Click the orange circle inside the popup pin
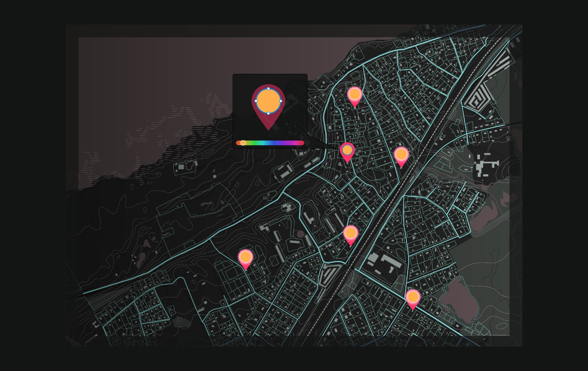The width and height of the screenshot is (588, 371). (268, 101)
